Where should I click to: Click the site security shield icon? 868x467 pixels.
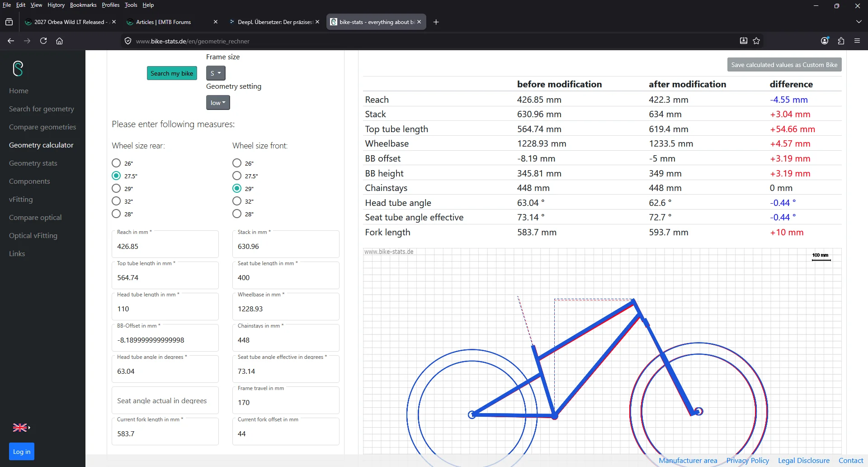[x=128, y=41]
